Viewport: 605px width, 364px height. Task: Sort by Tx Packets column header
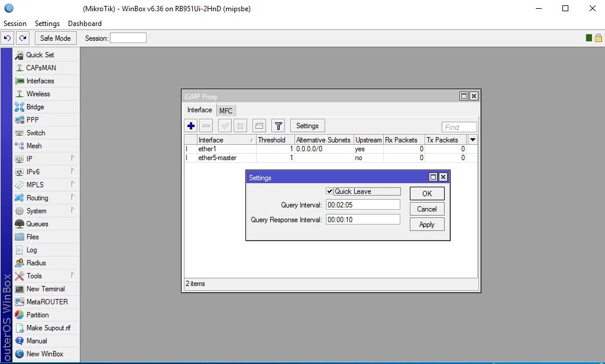pyautogui.click(x=446, y=139)
